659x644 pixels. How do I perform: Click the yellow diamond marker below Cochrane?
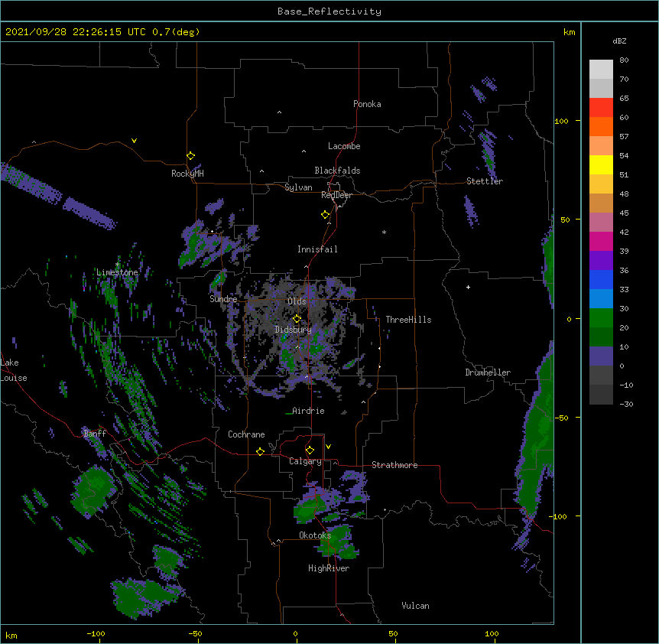260,451
